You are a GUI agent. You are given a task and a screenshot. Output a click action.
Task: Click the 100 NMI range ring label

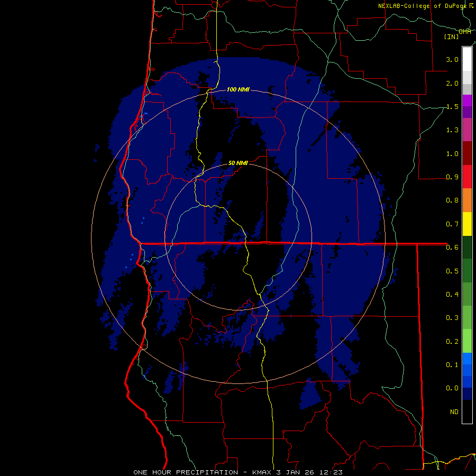click(238, 89)
